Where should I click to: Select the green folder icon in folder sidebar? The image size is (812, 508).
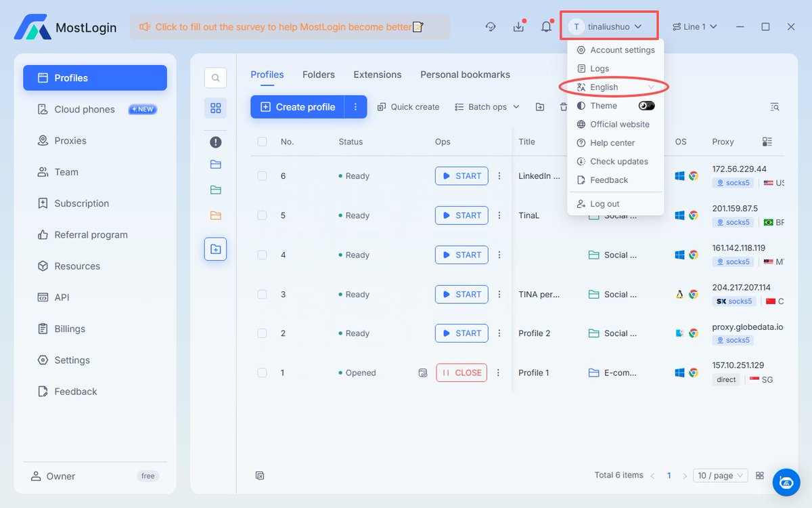[x=215, y=190]
